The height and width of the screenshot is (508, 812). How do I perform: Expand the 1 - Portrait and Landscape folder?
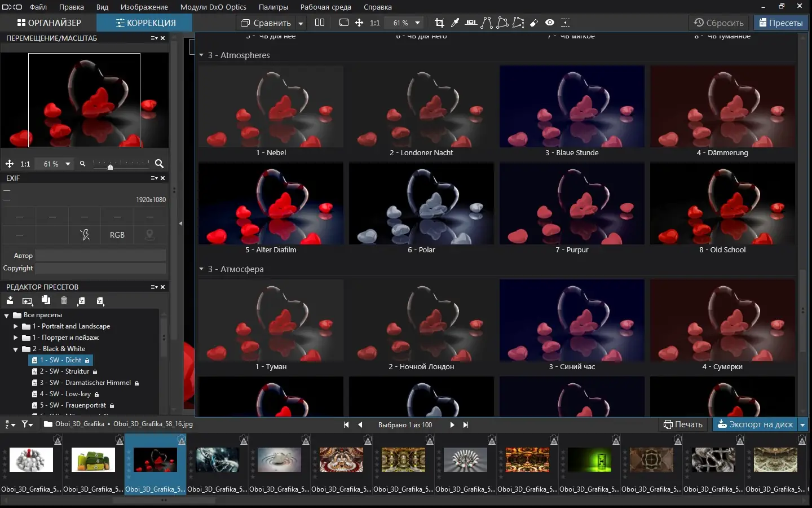[x=16, y=326]
